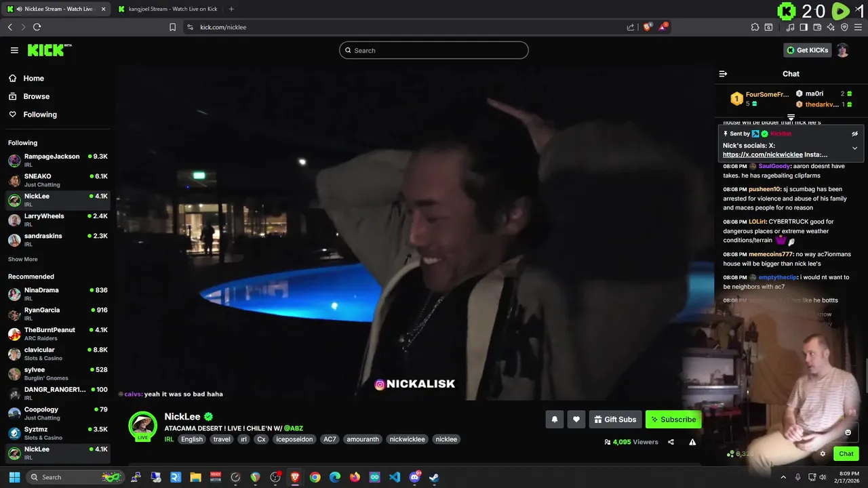Reload the page
Viewport: 868px width, 488px height.
(37, 27)
